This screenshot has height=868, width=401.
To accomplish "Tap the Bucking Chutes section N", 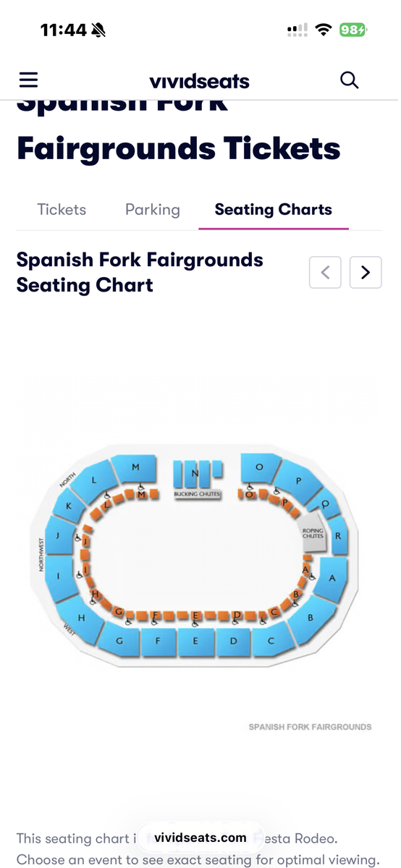I will pyautogui.click(x=197, y=475).
